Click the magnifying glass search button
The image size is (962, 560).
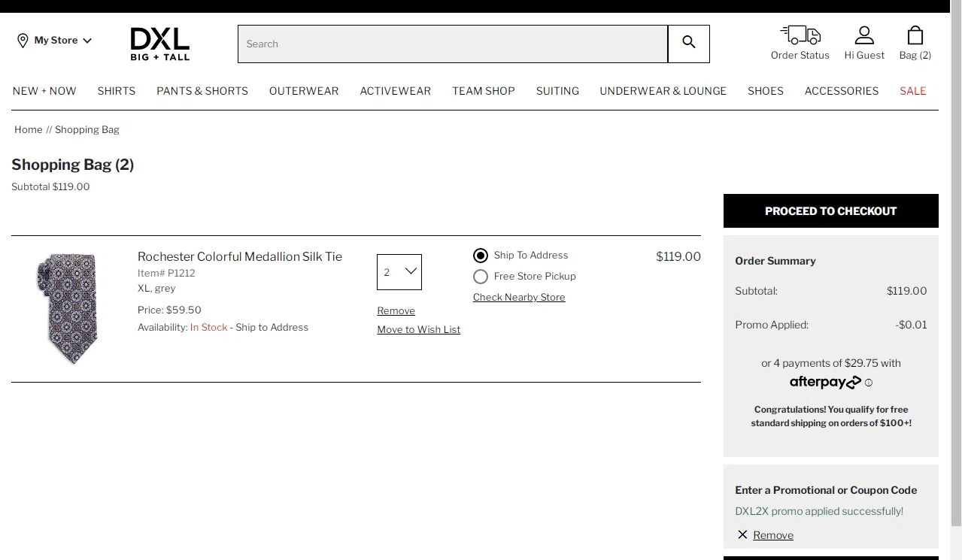pyautogui.click(x=689, y=44)
